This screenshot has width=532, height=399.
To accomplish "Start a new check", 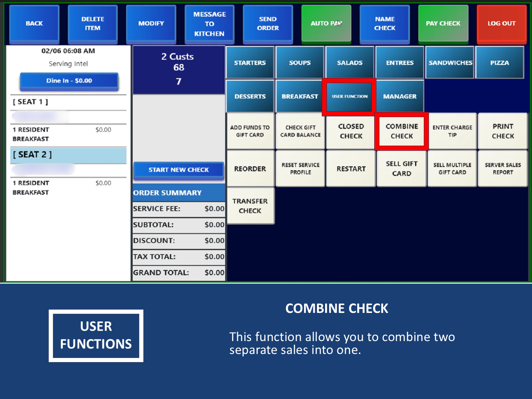I will [x=178, y=170].
